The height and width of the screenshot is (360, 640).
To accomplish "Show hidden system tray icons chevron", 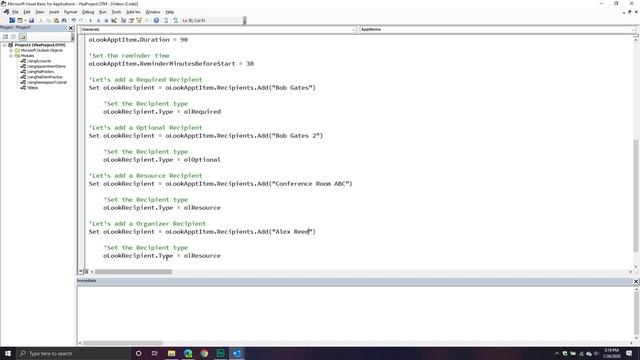I will click(x=556, y=353).
